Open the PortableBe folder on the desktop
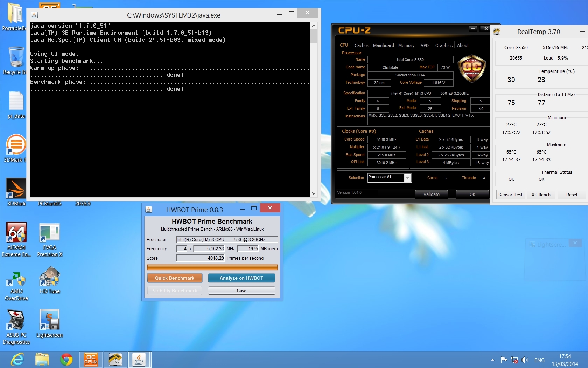This screenshot has width=588, height=368. pos(14,16)
